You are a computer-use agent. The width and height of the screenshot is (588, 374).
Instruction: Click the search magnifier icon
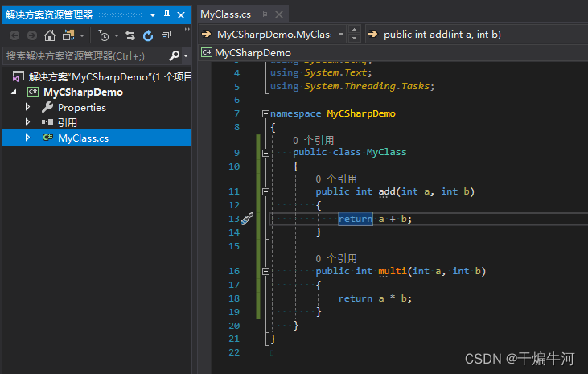(174, 55)
